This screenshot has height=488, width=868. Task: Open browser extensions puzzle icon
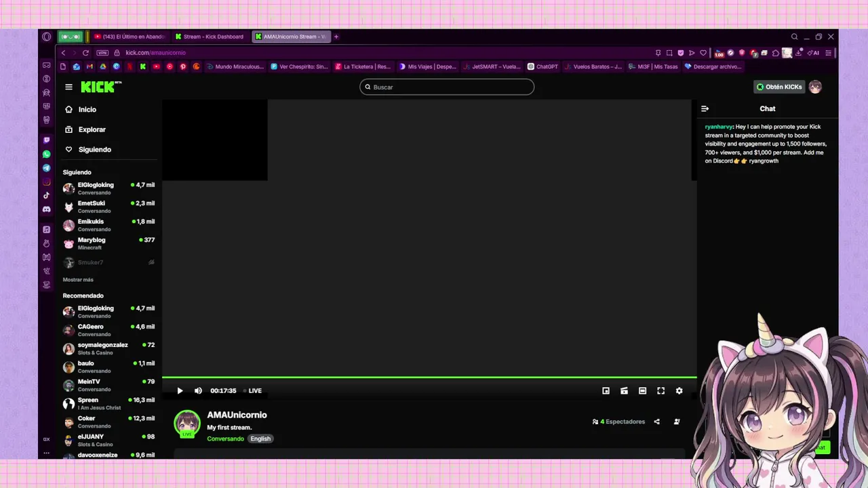[x=776, y=53]
